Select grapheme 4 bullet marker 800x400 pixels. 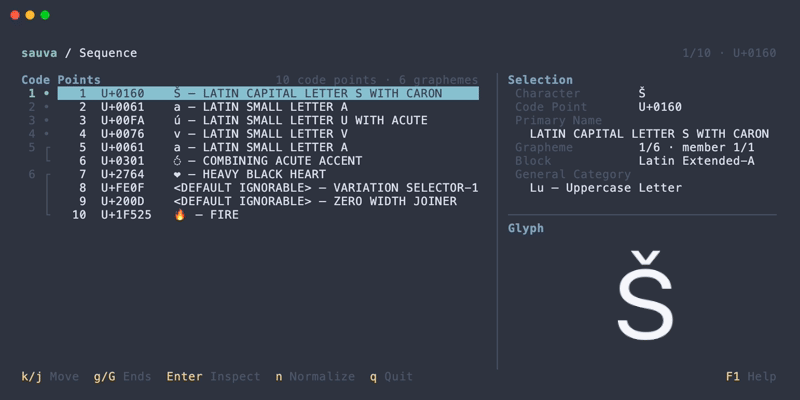click(x=46, y=134)
